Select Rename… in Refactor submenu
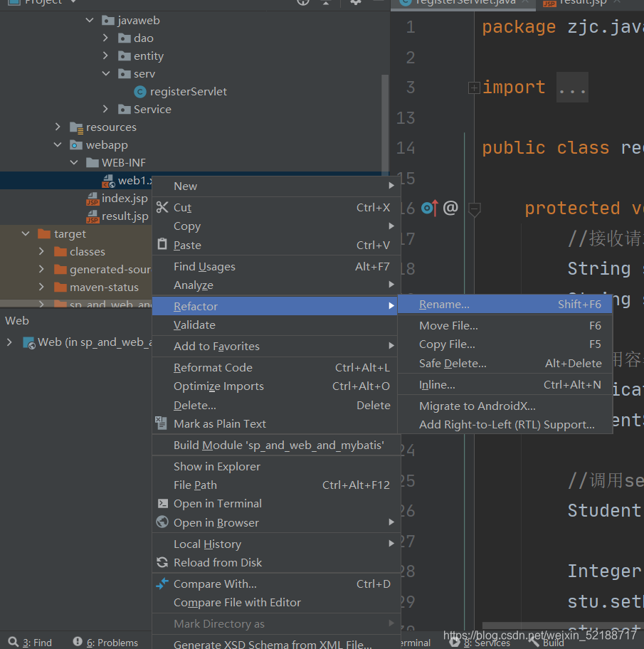644x649 pixels. tap(505, 305)
